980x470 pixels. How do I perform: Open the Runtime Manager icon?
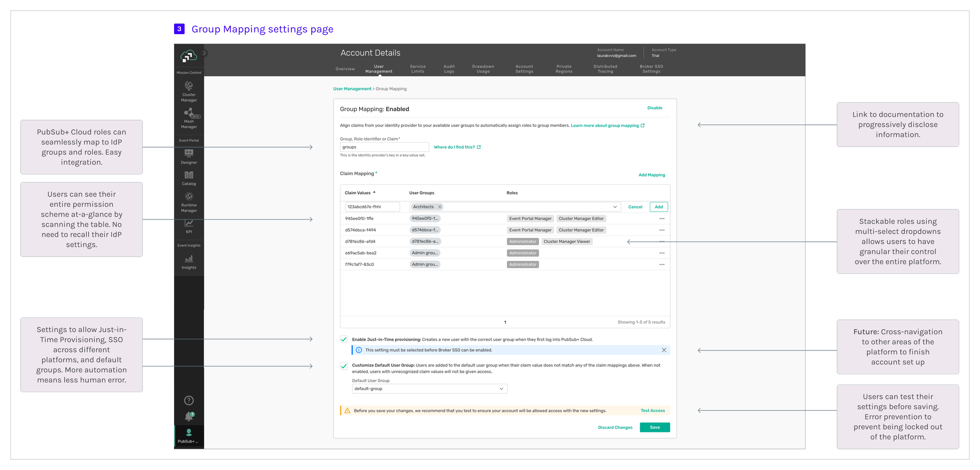[x=189, y=197]
